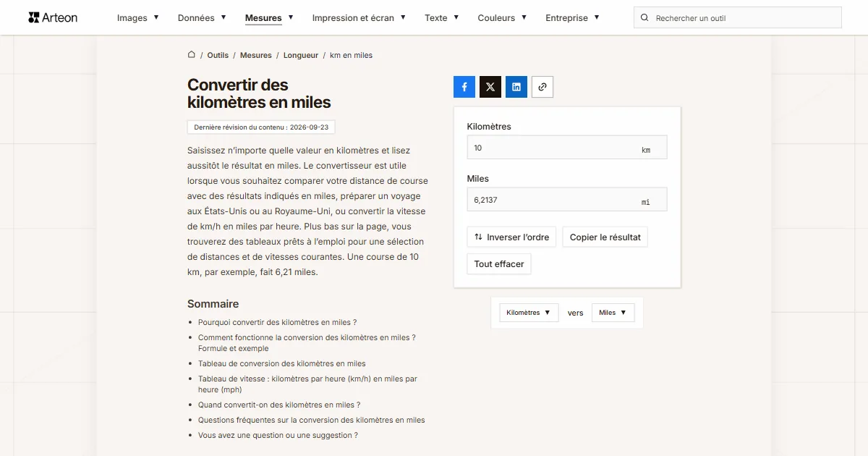Screen dimensions: 868x456
Task: Open the Images menu
Action: [x=138, y=18]
